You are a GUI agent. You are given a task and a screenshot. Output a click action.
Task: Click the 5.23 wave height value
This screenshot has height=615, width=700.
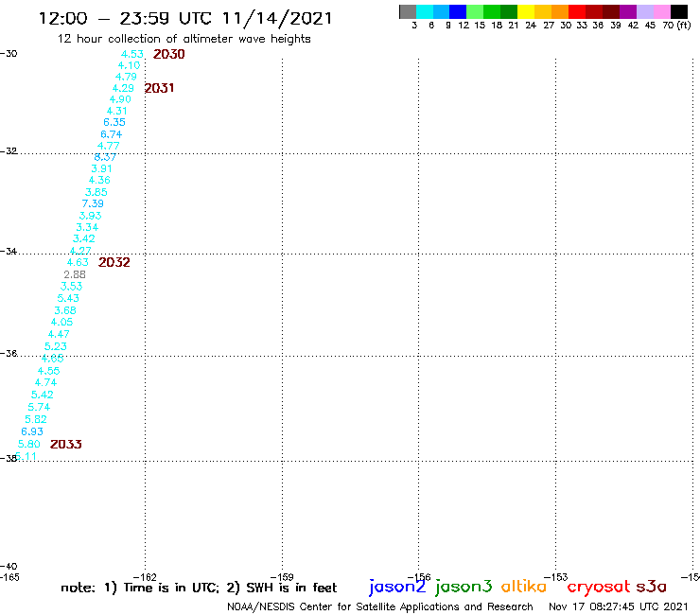pyautogui.click(x=56, y=346)
